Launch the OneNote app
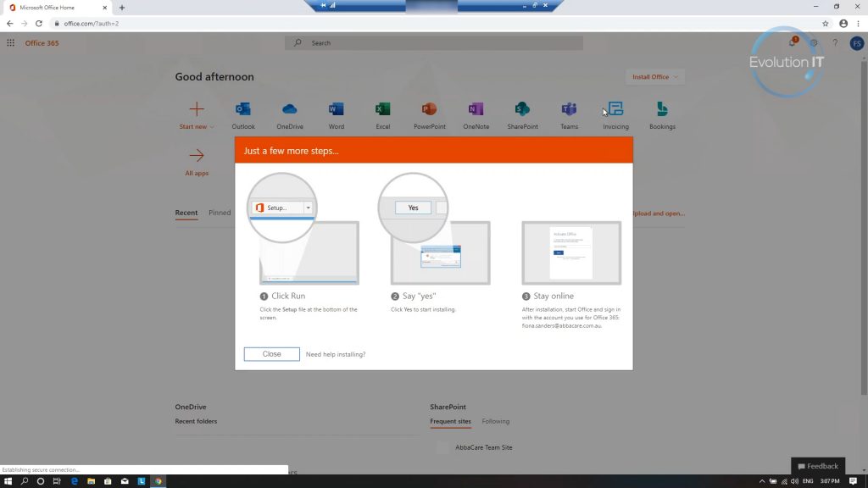The height and width of the screenshot is (488, 868). pyautogui.click(x=476, y=115)
